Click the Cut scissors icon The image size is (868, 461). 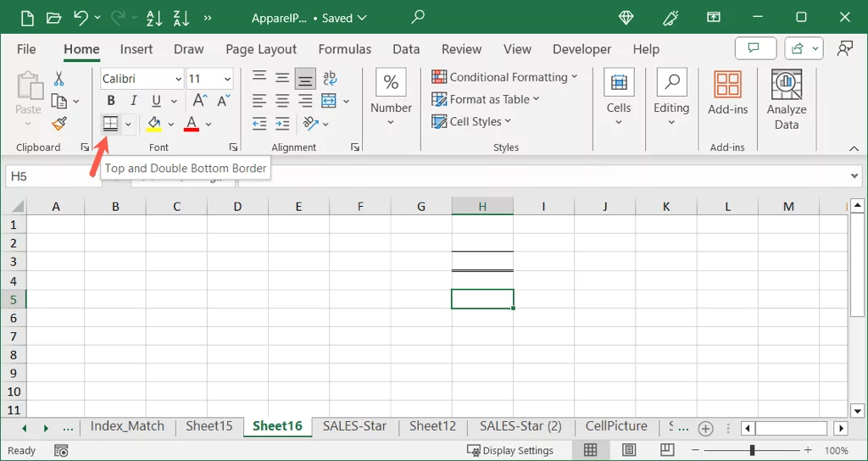pos(58,78)
